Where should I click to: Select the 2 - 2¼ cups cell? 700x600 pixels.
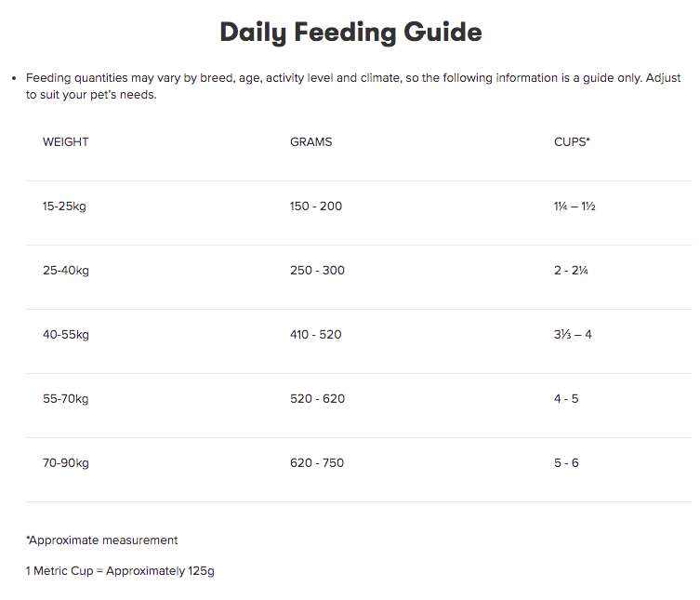(x=571, y=271)
